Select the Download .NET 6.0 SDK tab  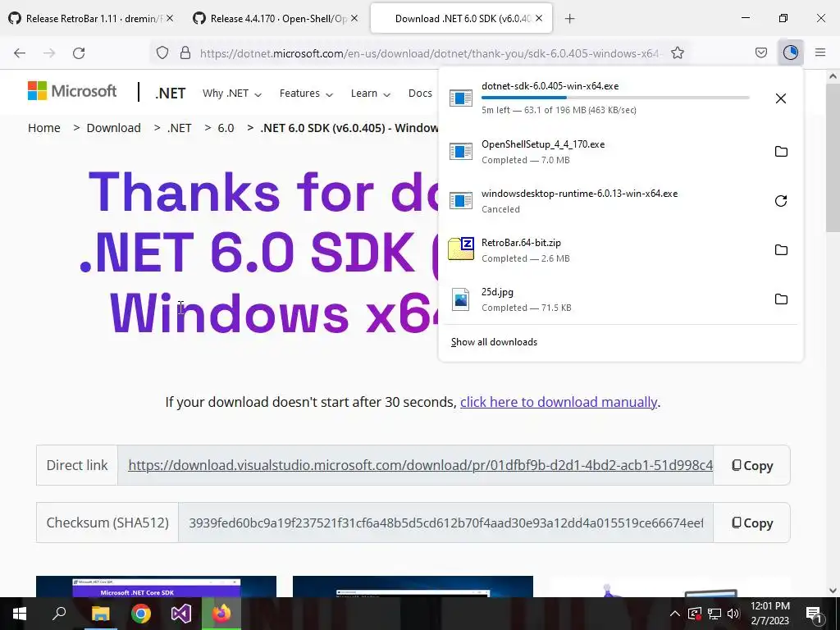point(461,18)
